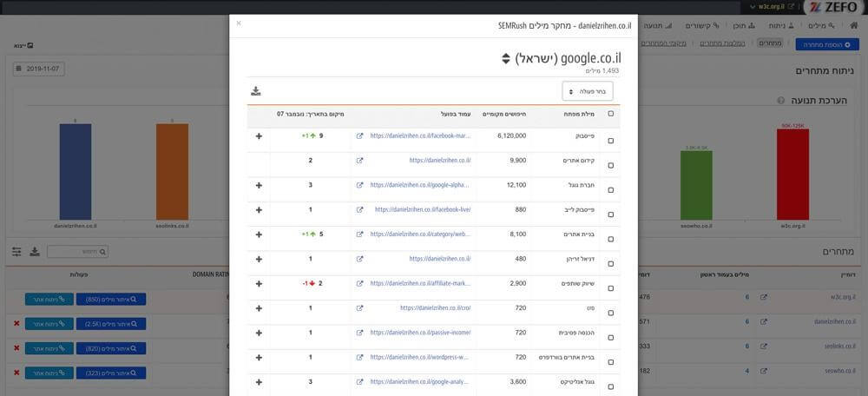Open external link icon for wordpress-w… URL

[360, 357]
